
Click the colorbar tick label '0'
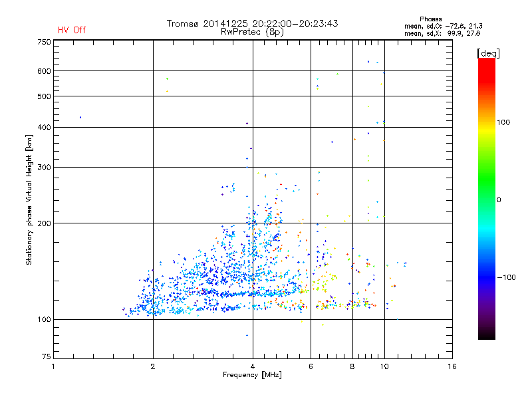pos(499,200)
